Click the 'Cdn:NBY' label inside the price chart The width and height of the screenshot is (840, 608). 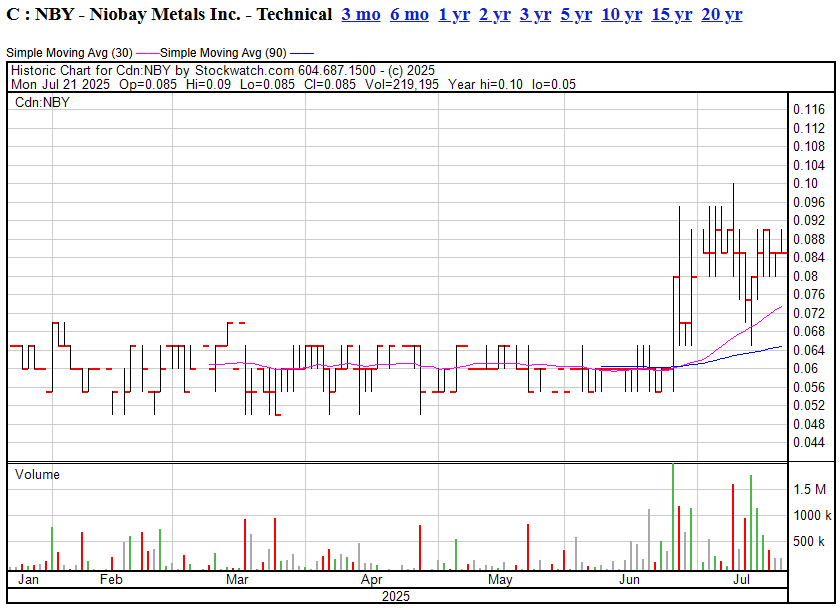tap(42, 102)
